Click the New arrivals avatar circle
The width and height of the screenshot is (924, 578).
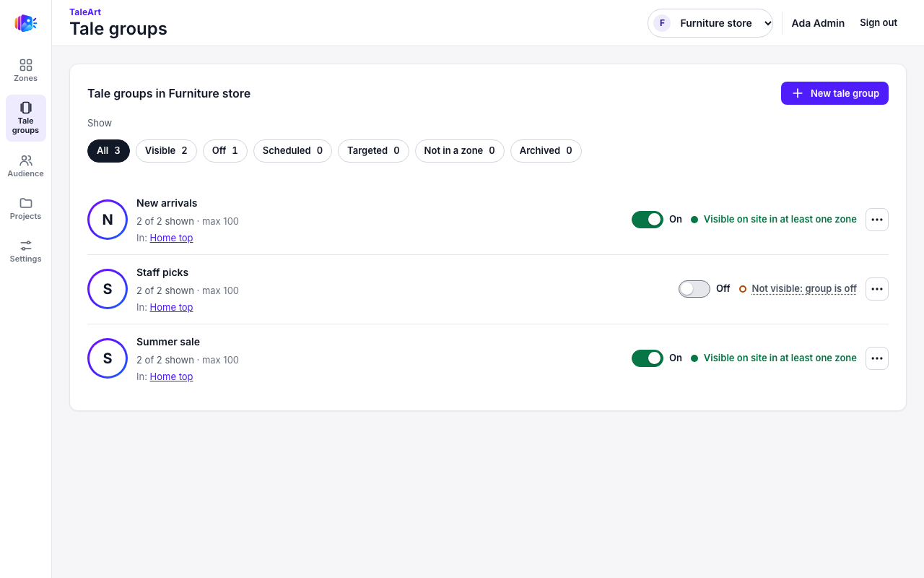[108, 220]
